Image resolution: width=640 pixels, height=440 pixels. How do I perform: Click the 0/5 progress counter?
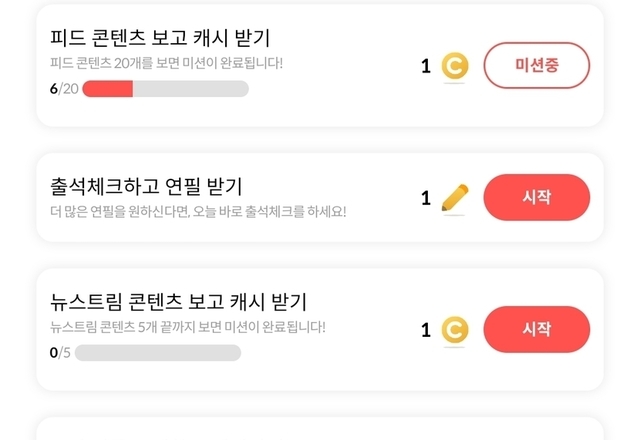tap(59, 353)
